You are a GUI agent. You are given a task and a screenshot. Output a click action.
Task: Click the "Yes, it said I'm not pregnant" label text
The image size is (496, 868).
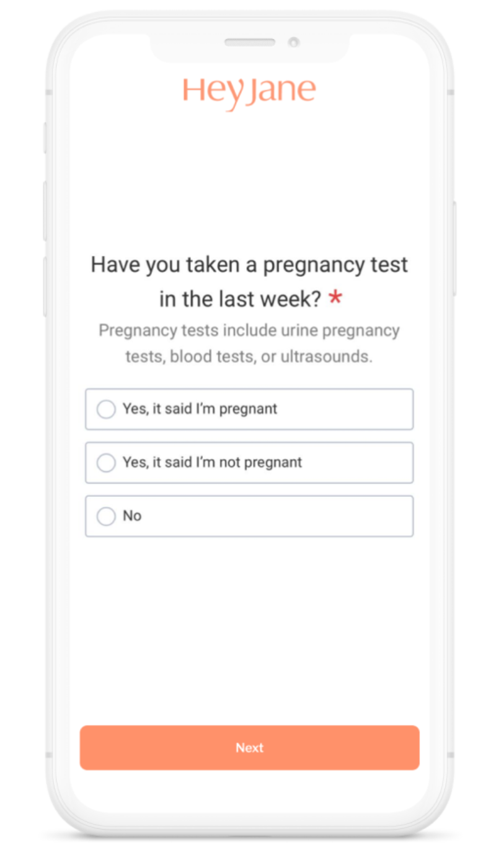212,463
